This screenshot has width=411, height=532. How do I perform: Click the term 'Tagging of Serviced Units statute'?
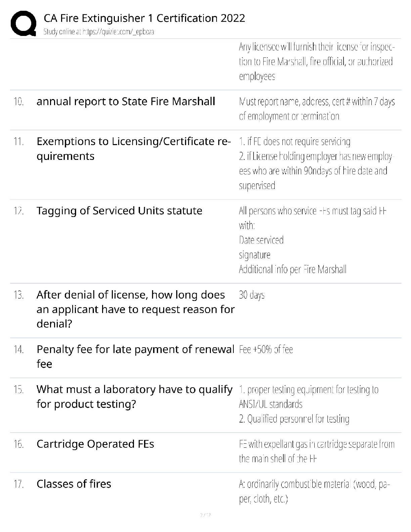(x=119, y=211)
